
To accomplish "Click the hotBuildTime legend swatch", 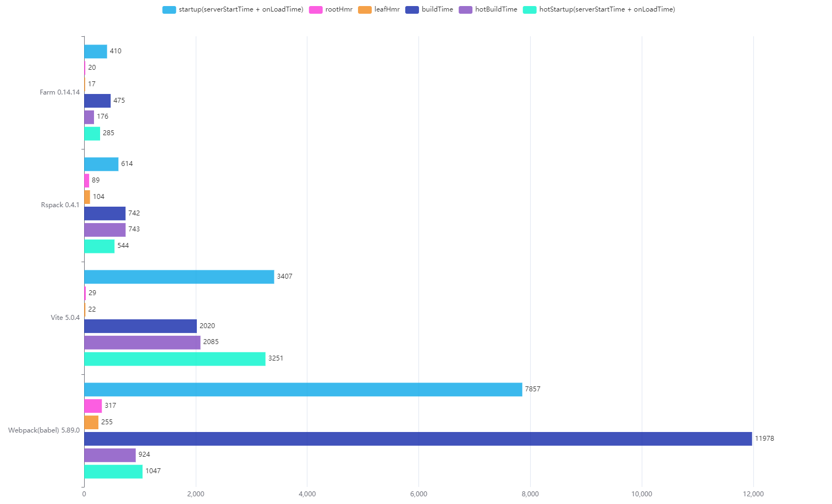I will point(465,9).
